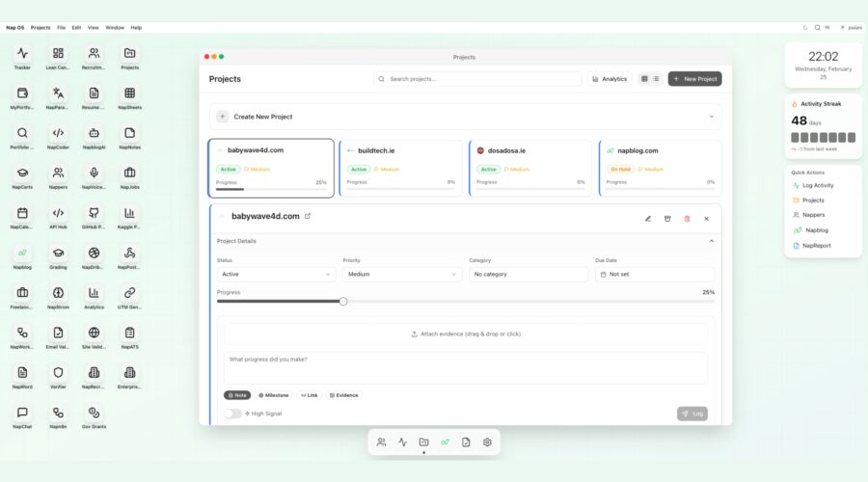Click NapReport in Quick Actions
Image resolution: width=868 pixels, height=482 pixels.
pos(817,246)
